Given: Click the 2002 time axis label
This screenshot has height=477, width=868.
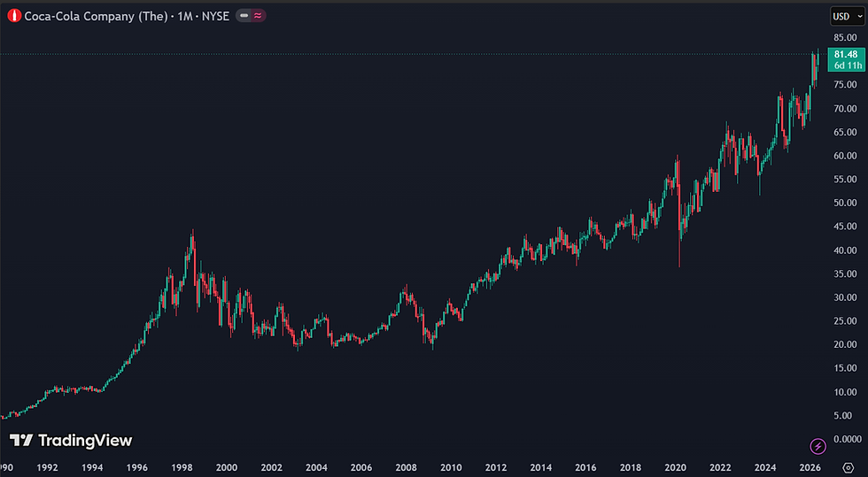Looking at the screenshot, I should point(271,468).
